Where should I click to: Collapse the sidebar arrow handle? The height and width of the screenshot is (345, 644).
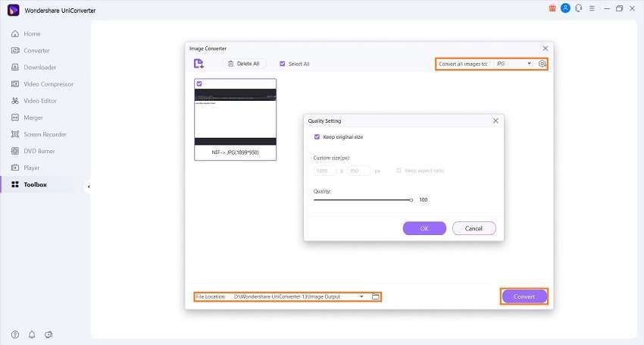(x=89, y=187)
